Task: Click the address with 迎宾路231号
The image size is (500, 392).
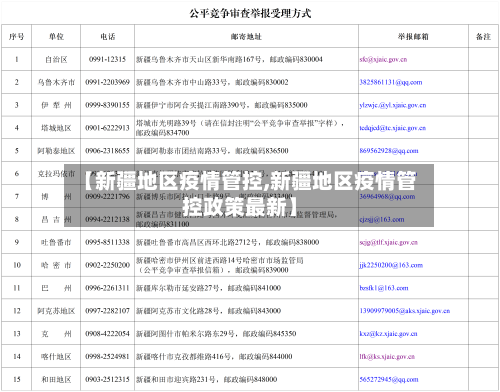Action: tap(206, 379)
